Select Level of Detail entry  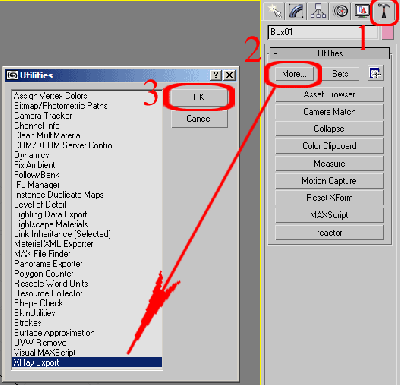(x=87, y=205)
